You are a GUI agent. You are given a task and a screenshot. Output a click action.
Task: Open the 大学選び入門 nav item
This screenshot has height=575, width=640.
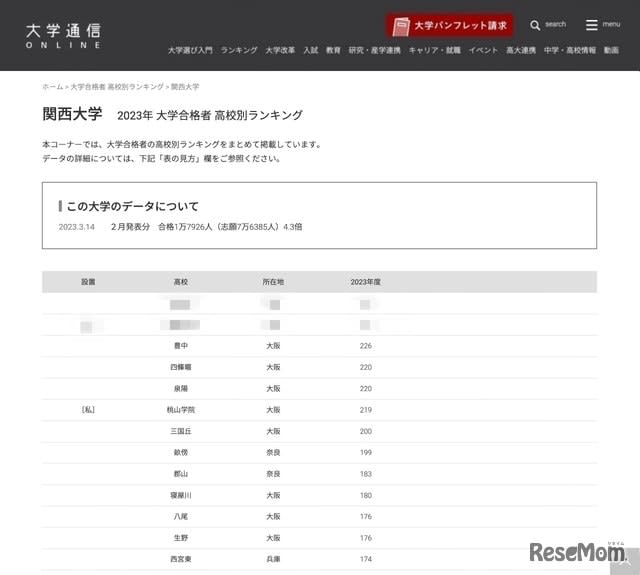point(190,50)
